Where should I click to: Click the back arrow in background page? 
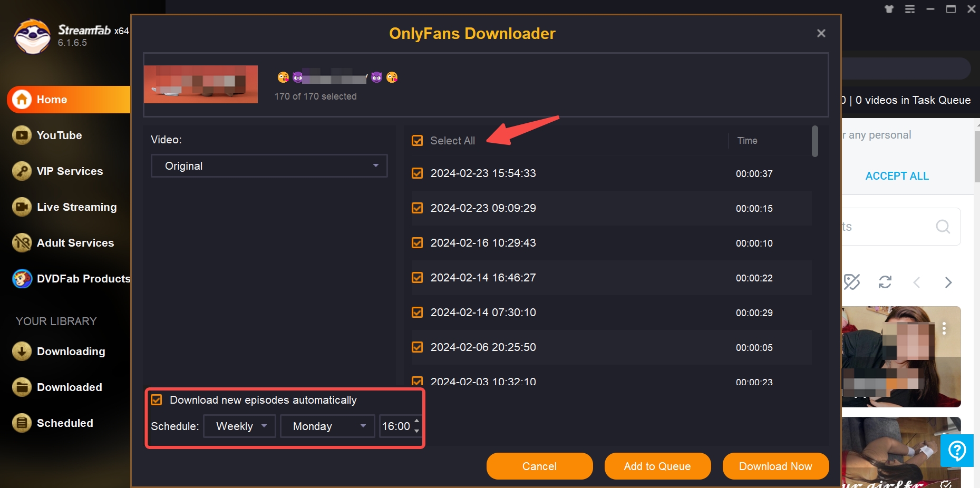917,282
